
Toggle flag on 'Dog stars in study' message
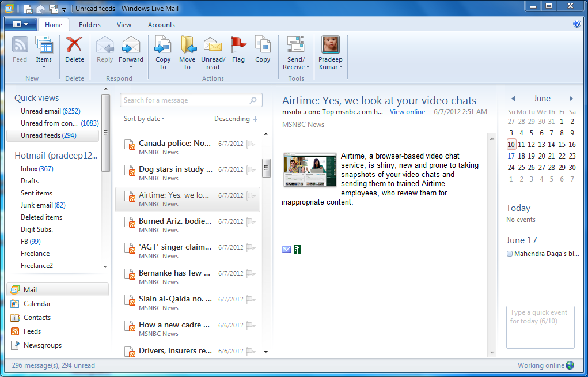coord(251,169)
